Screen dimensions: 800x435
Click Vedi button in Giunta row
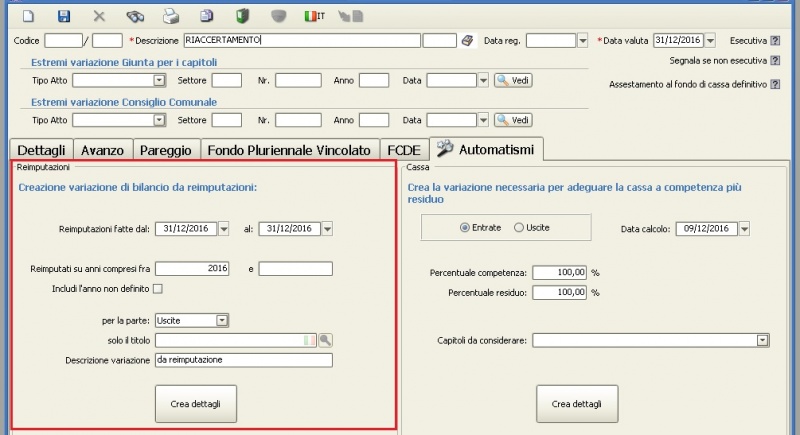pos(513,80)
